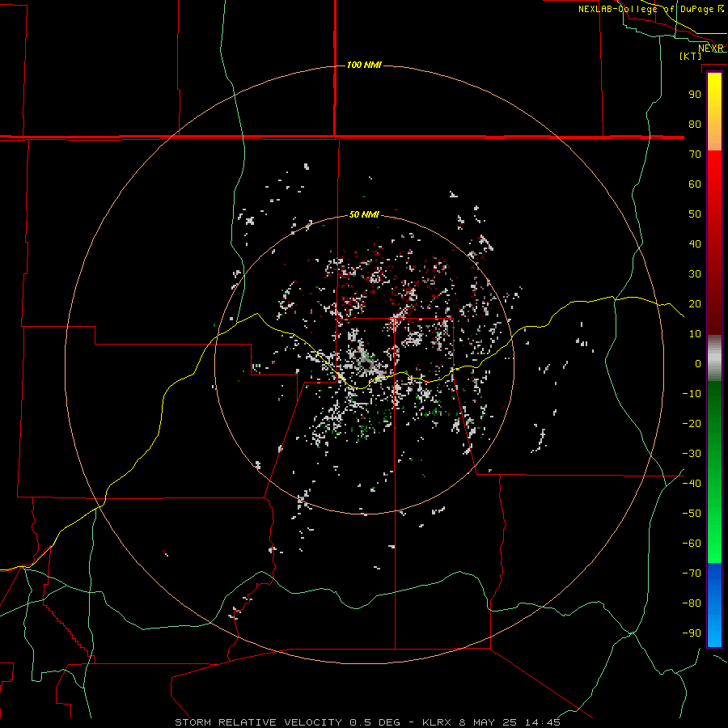Screen dimensions: 728x728
Task: Click the -30 value on velocity scale
Action: pyautogui.click(x=692, y=454)
